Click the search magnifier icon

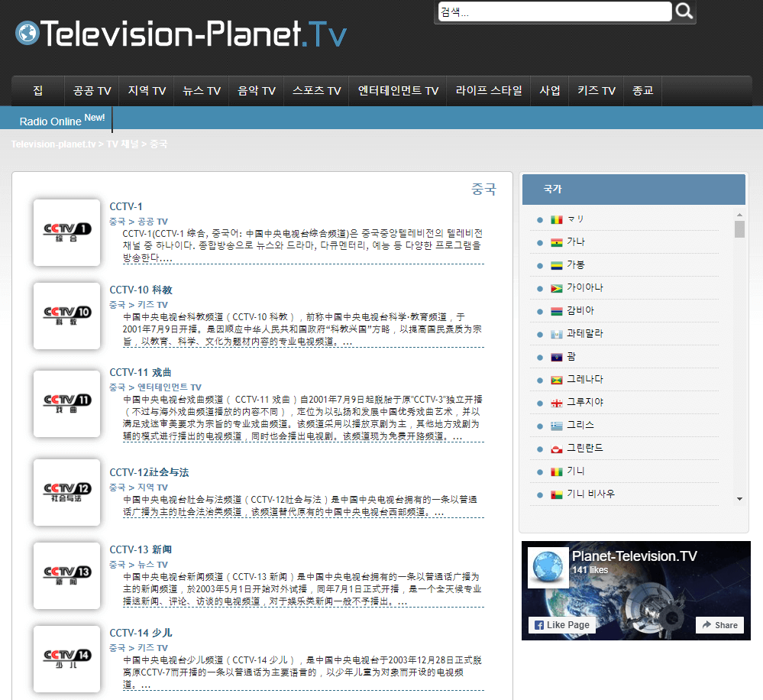(x=683, y=11)
